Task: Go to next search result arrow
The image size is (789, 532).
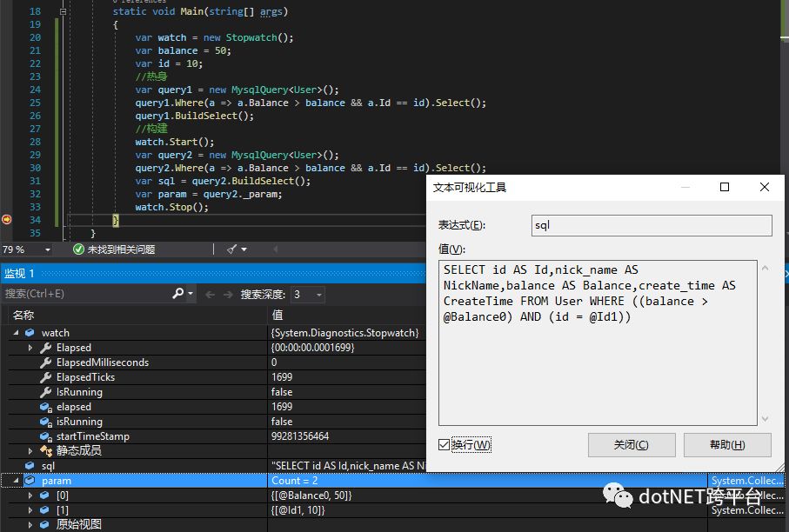Action: click(228, 294)
